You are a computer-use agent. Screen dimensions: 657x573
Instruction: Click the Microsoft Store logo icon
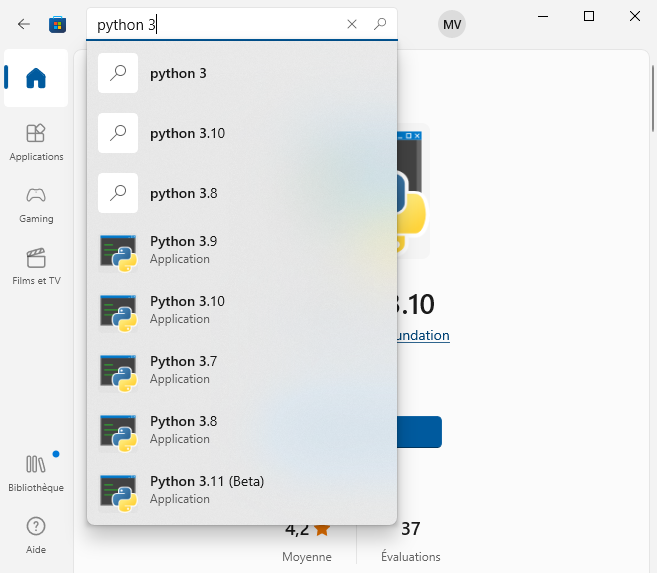[57, 24]
